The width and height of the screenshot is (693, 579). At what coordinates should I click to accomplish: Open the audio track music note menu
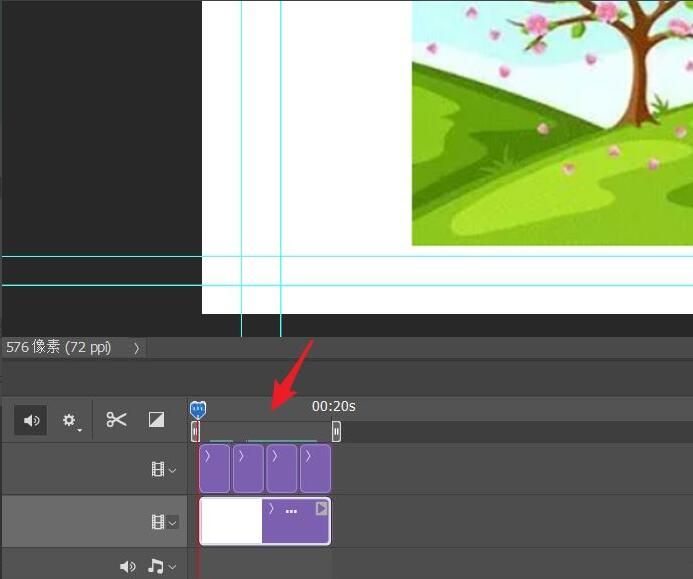[x=158, y=567]
